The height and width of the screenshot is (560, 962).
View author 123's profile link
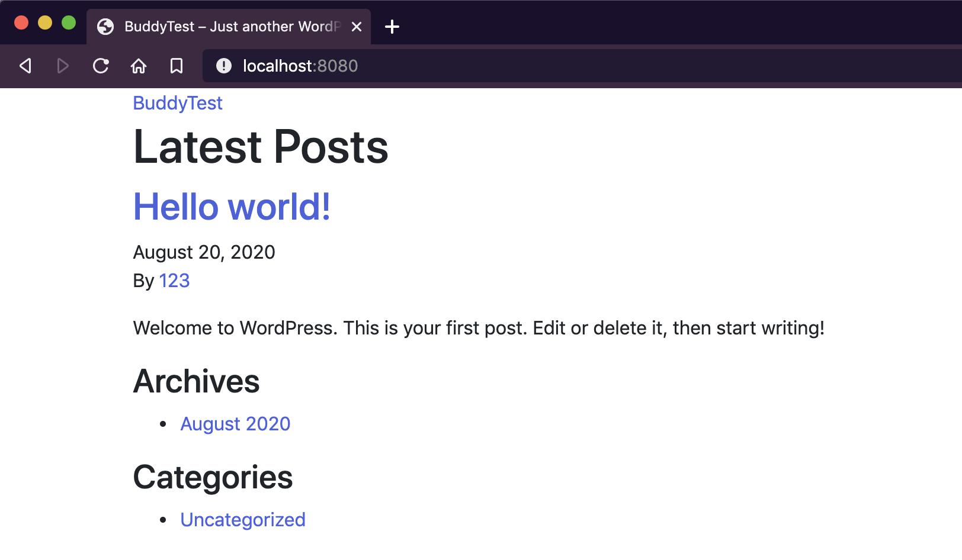click(x=174, y=281)
